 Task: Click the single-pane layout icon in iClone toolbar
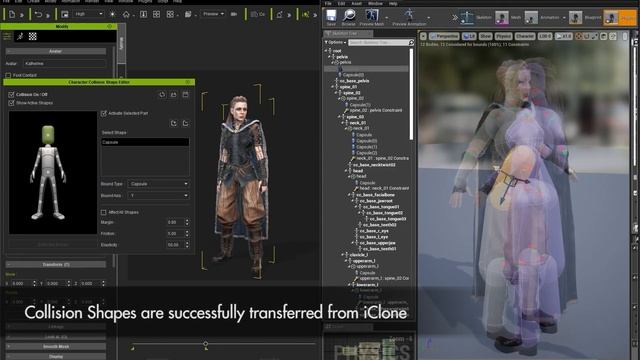point(143,14)
